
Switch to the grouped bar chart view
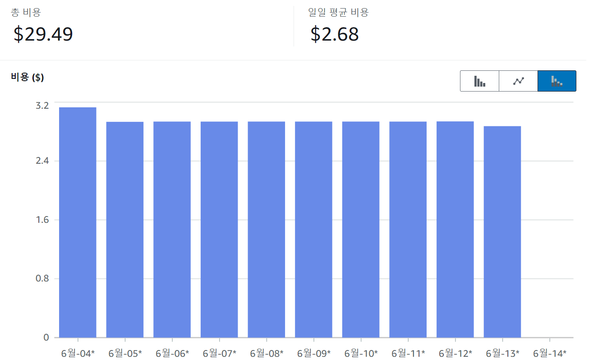479,81
